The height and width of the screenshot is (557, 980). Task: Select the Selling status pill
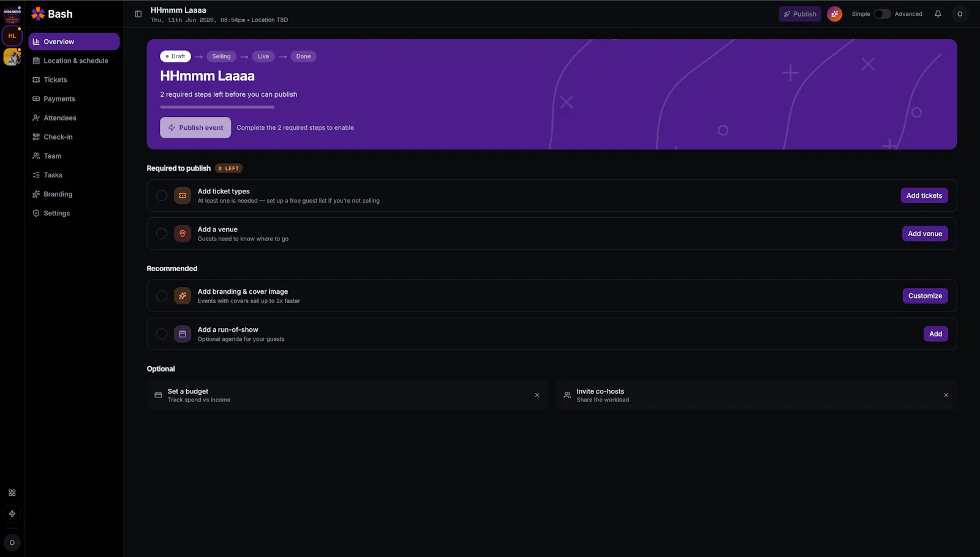[x=221, y=56]
